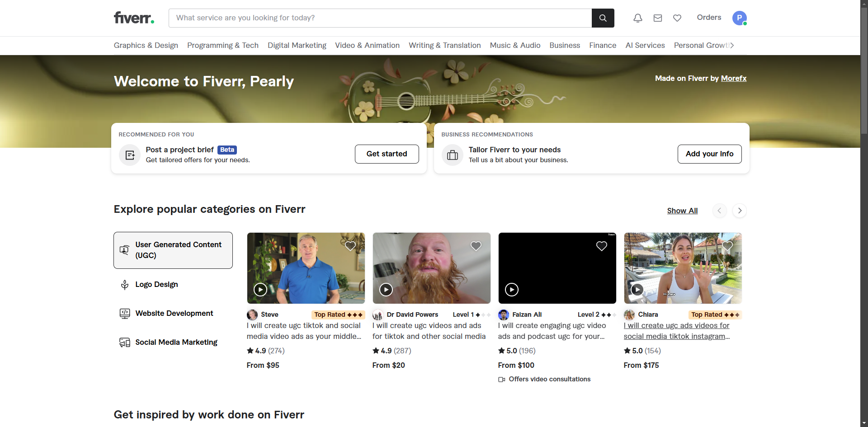Open the Programming & Tech menu
This screenshot has height=427, width=868.
click(x=223, y=45)
